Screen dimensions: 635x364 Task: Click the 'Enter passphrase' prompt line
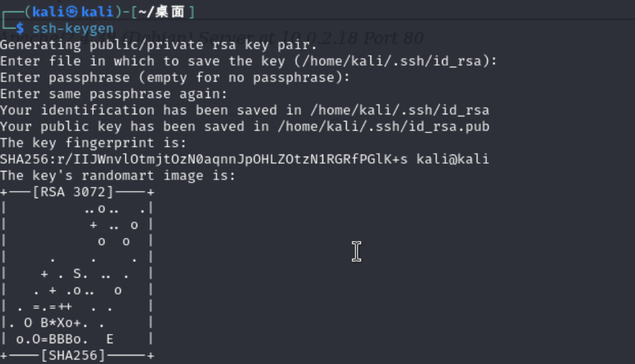tap(174, 77)
